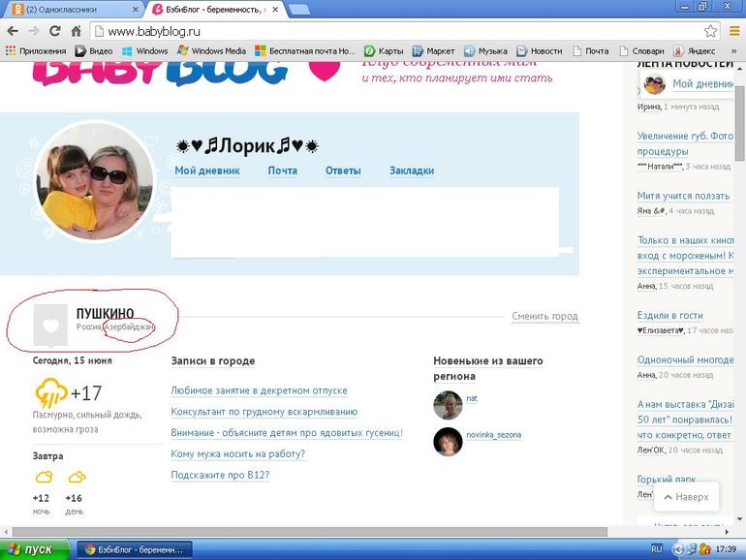Open news Увеличение губ. Фото
This screenshot has width=746, height=560.
coord(685,143)
